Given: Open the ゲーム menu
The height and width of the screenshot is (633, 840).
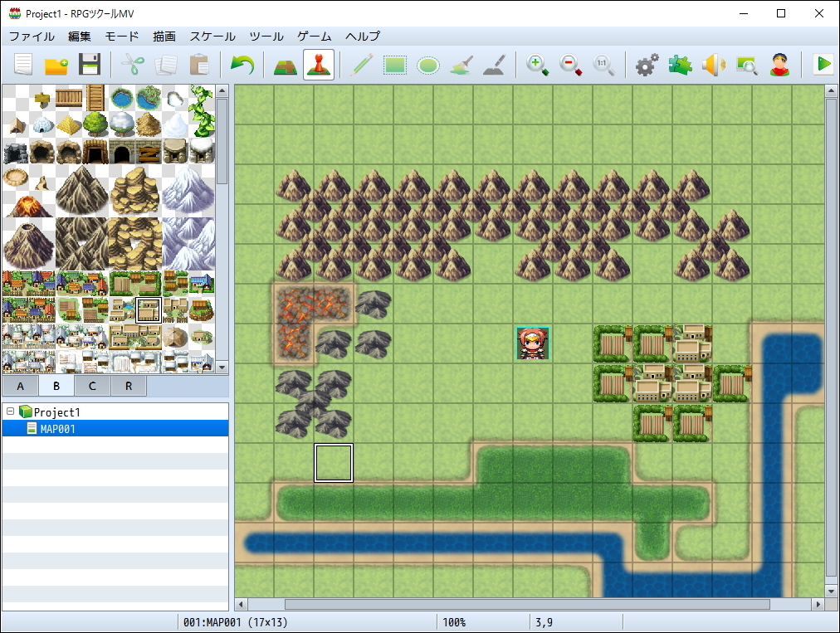Looking at the screenshot, I should click(315, 37).
